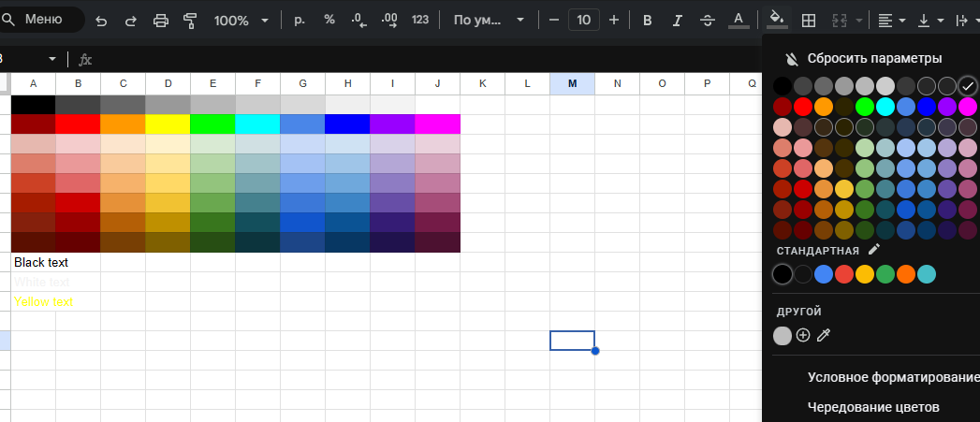Screen dimensions: 980x422
Task: Click the font size field showing 10
Action: point(584,20)
